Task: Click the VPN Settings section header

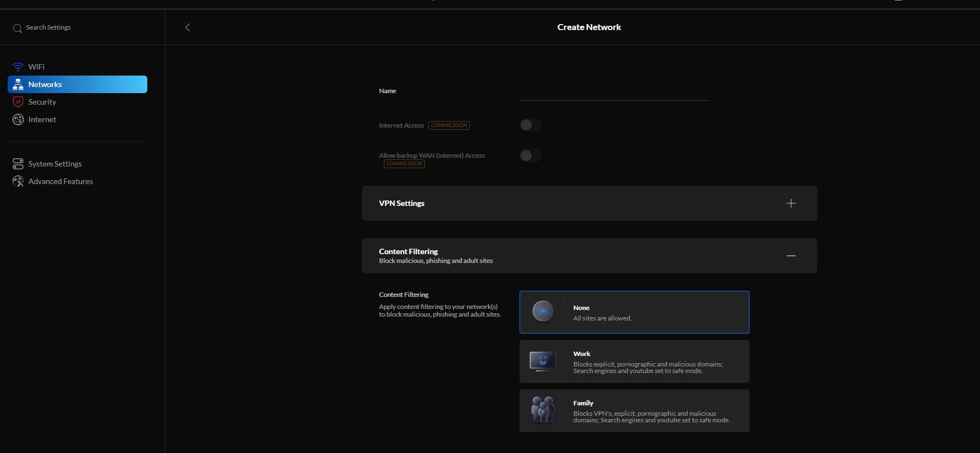Action: point(402,203)
